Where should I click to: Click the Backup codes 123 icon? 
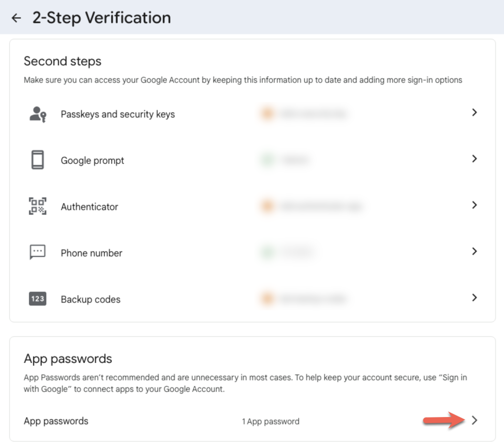click(37, 298)
